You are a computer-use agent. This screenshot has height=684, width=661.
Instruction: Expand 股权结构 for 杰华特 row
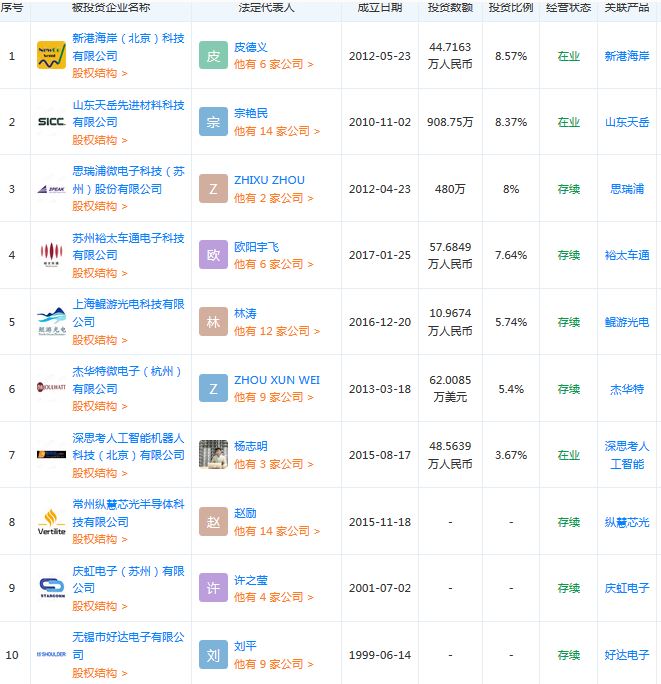click(99, 406)
